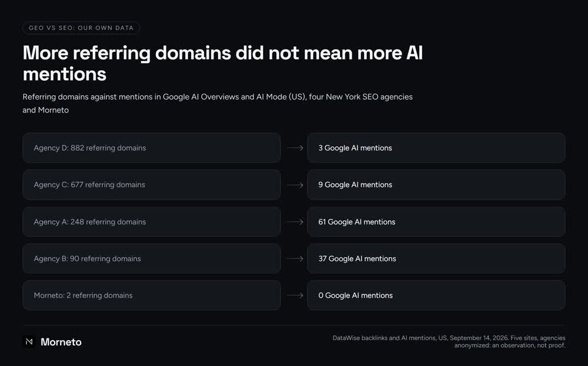The width and height of the screenshot is (588, 366).
Task: Click '61 Google AI mentions' card
Action: click(436, 222)
